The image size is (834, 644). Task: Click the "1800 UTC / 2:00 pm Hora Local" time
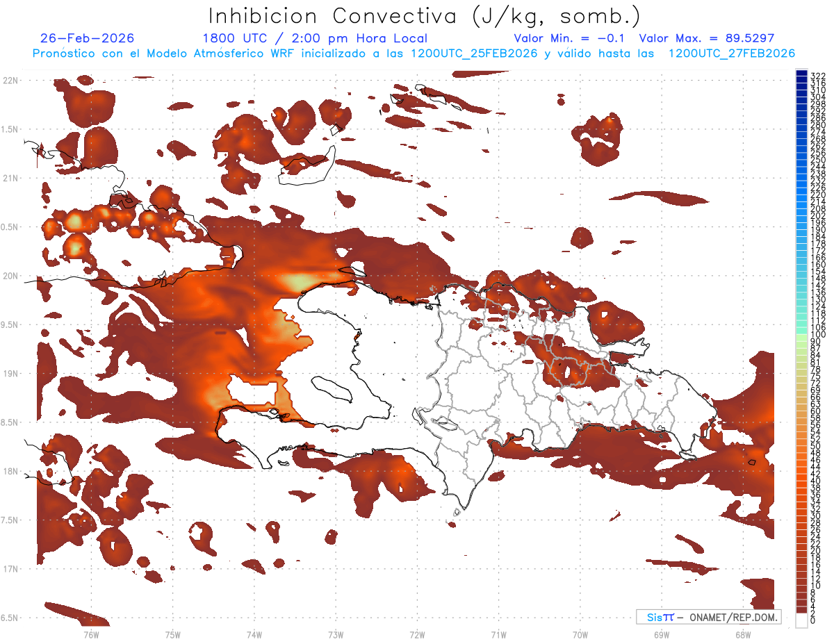315,38
